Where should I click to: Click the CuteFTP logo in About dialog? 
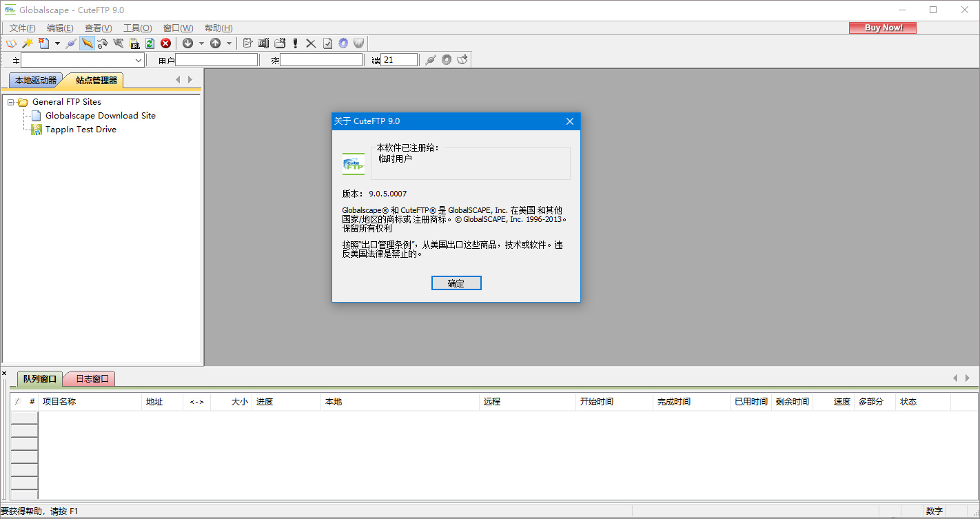(354, 164)
